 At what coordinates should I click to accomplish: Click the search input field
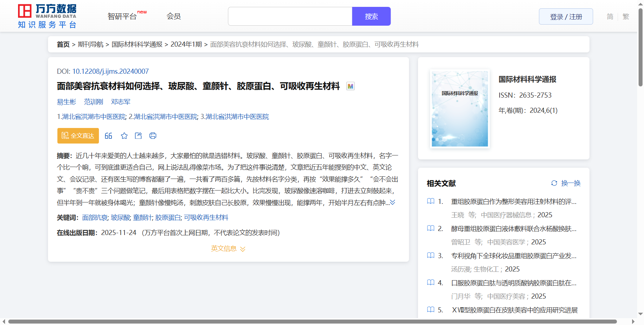[290, 16]
